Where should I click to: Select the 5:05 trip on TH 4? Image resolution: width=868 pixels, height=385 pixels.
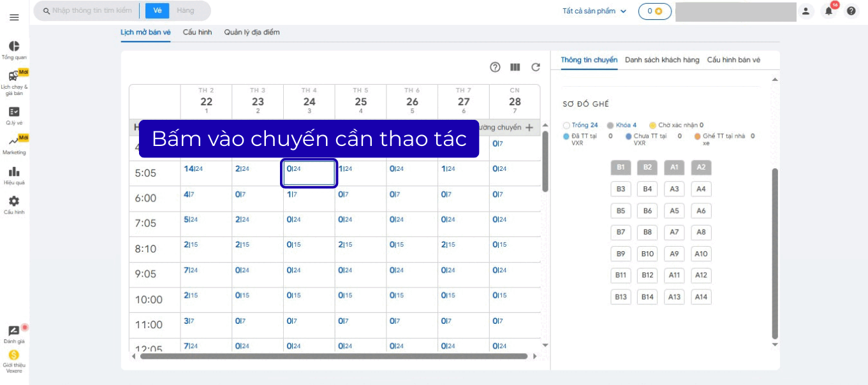click(309, 173)
